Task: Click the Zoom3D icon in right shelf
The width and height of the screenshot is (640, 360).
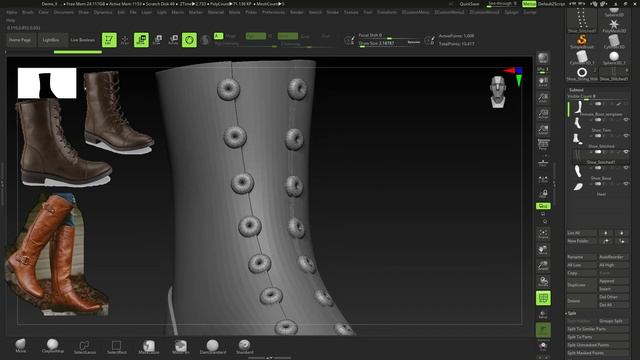Action: pyautogui.click(x=543, y=266)
